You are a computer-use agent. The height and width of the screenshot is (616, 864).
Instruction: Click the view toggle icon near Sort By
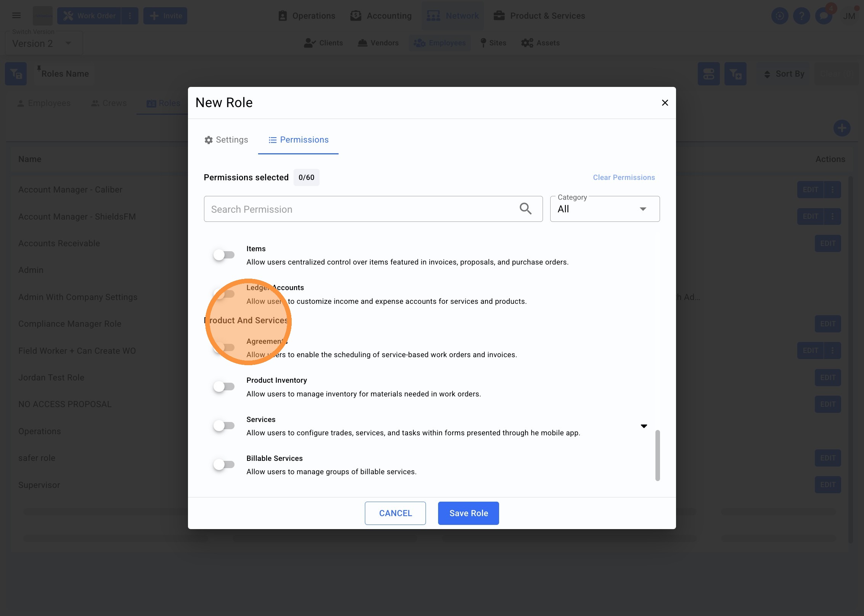(x=708, y=74)
